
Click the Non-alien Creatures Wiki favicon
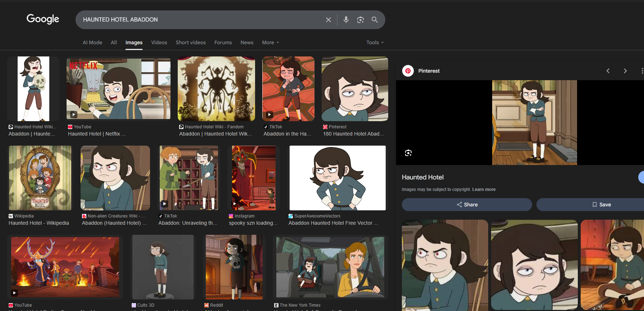tap(84, 216)
